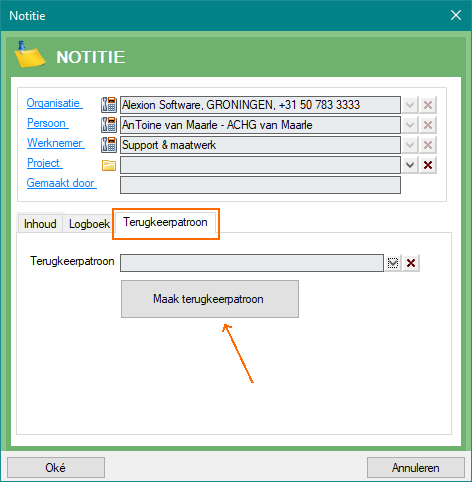Open the Werknemer link
472x482 pixels.
pyautogui.click(x=55, y=143)
